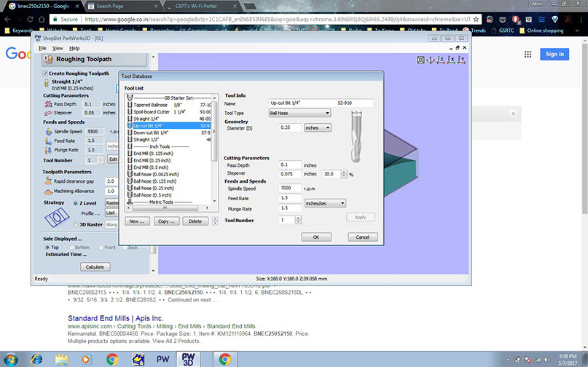Click the Roughing Toolpath header icon
This screenshot has height=367, width=588.
click(x=48, y=59)
